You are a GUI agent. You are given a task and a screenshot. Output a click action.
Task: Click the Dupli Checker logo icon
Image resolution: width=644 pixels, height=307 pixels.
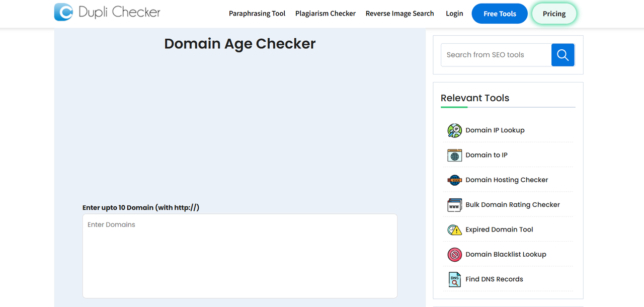tap(63, 12)
